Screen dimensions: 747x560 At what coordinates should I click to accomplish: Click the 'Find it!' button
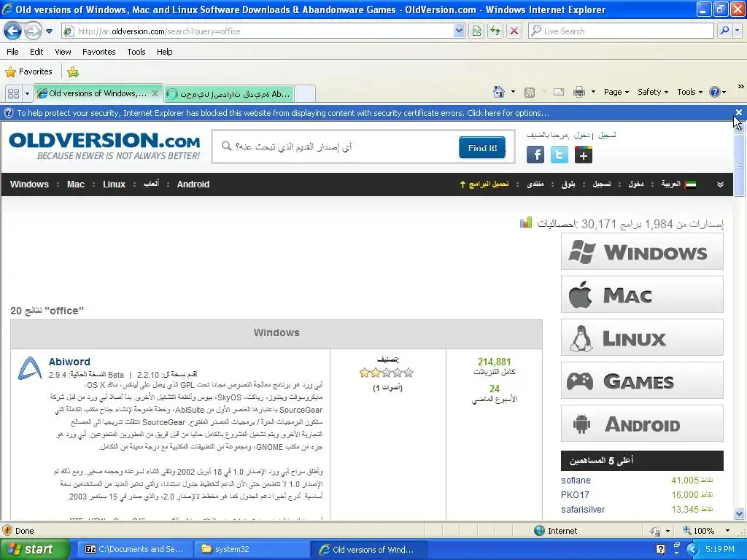point(482,147)
